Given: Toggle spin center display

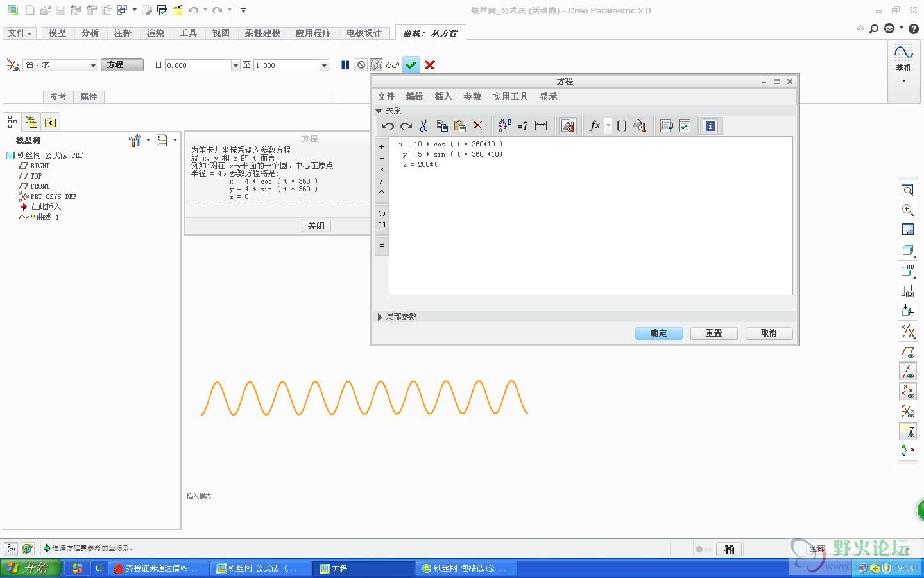Looking at the screenshot, I should point(907,451).
